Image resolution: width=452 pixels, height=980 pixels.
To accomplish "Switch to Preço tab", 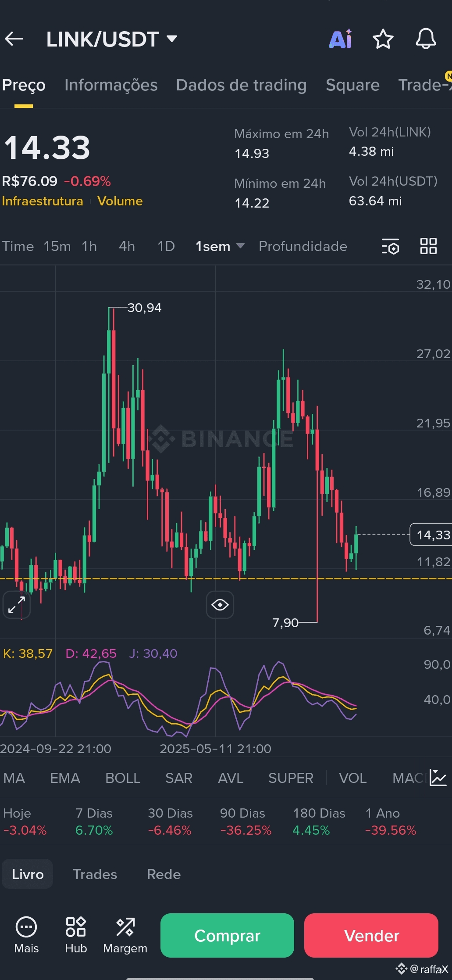I will [24, 85].
